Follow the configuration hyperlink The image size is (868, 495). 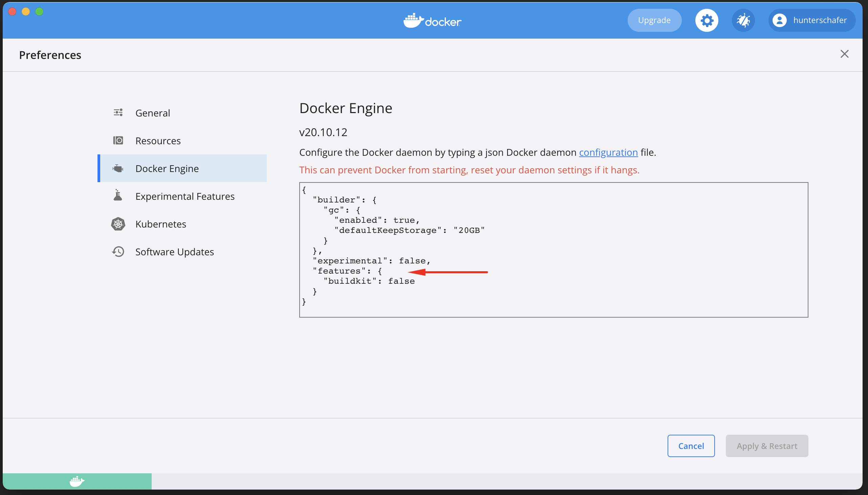coord(608,152)
